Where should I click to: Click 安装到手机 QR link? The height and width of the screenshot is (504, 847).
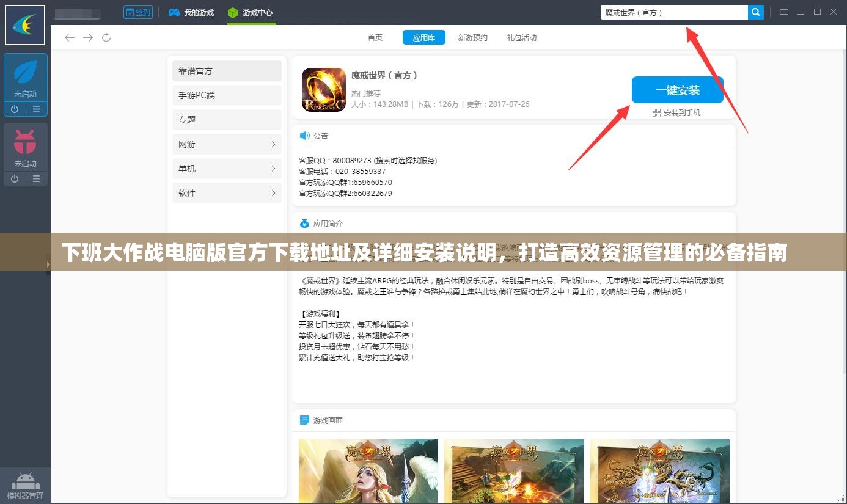click(676, 113)
